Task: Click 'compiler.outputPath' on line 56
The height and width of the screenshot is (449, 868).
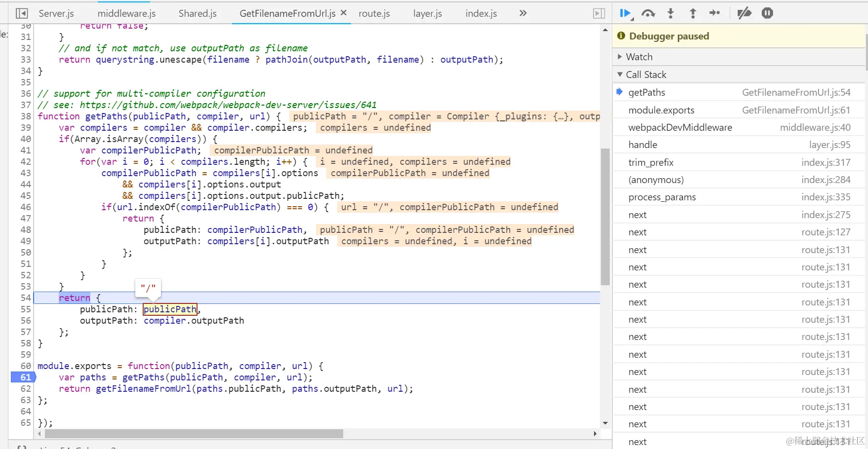Action: (194, 321)
